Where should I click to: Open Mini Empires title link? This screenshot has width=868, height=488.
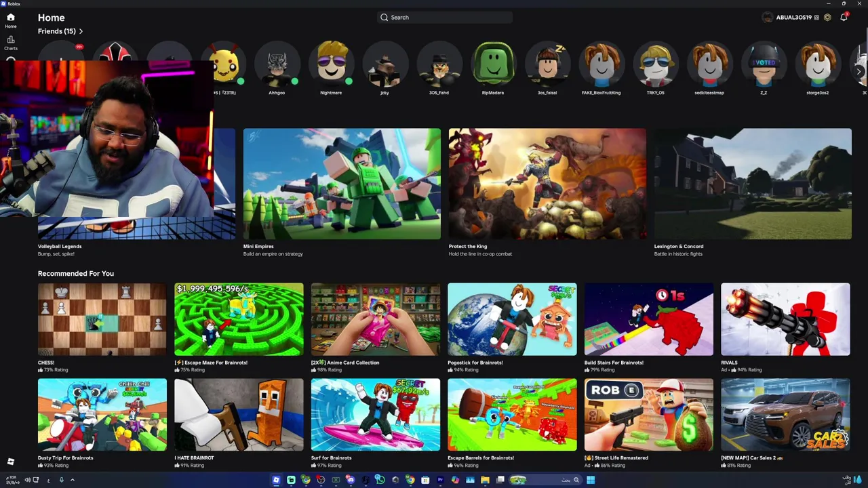[x=258, y=247]
